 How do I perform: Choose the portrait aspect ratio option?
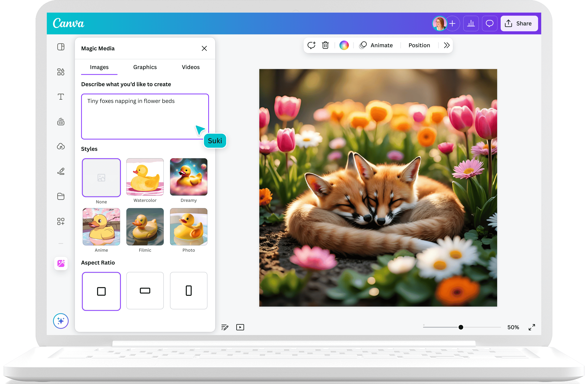pos(189,291)
